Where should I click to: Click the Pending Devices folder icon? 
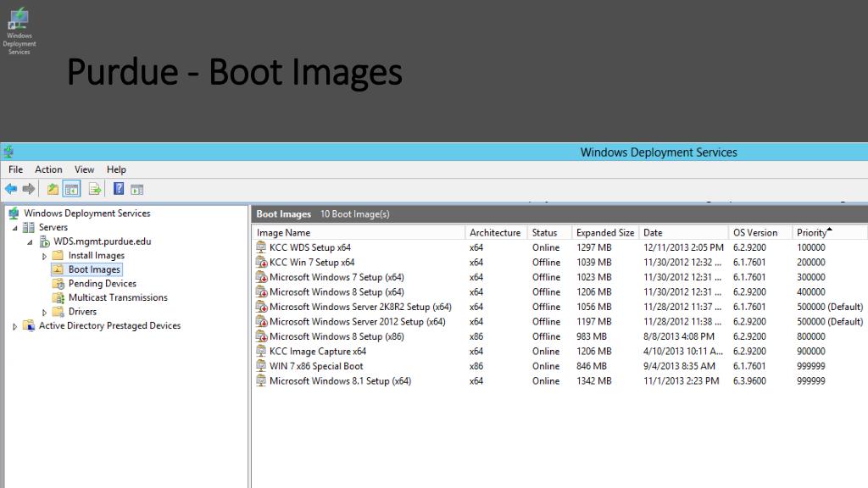point(58,283)
